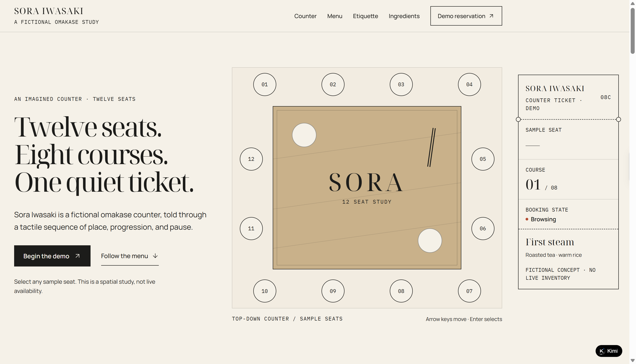This screenshot has width=636, height=364.
Task: Choose seat 07 in the bottom row
Action: [x=469, y=291]
